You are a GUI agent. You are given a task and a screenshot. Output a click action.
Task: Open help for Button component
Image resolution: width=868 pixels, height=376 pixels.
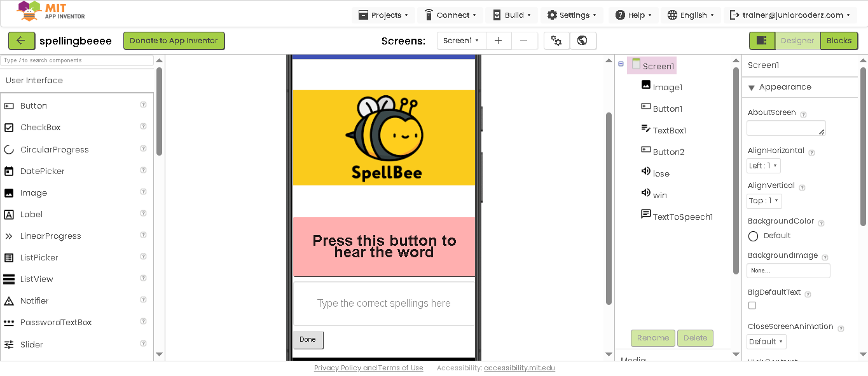[144, 105]
